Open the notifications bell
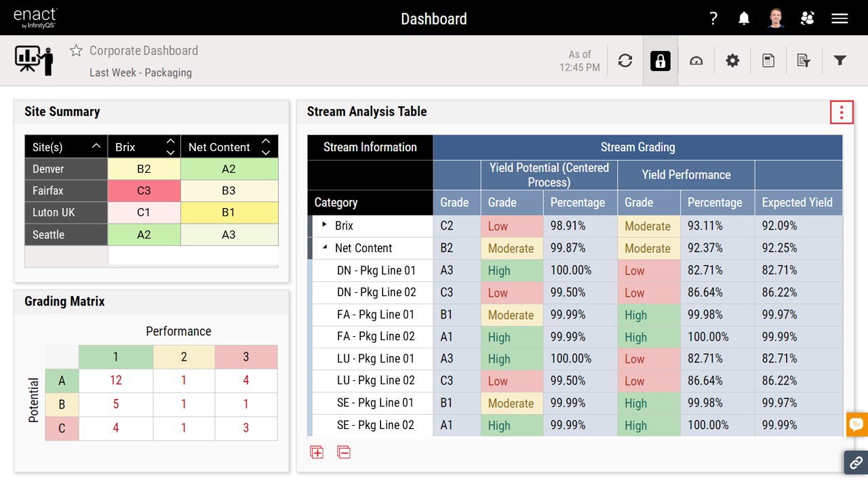The height and width of the screenshot is (488, 868). click(x=744, y=18)
